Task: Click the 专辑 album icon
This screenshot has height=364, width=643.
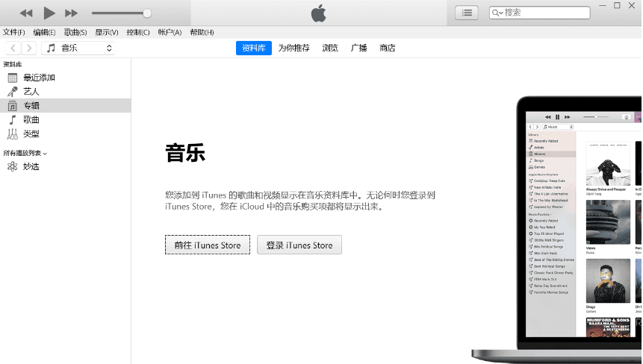Action: 13,106
